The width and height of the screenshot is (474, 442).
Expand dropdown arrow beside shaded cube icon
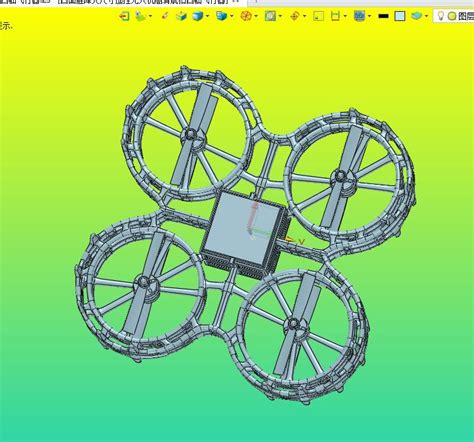point(208,16)
